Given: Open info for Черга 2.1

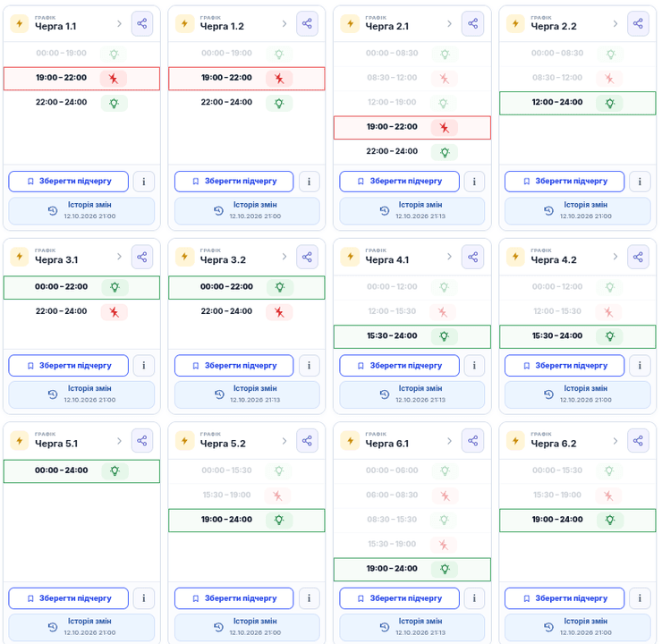Looking at the screenshot, I should (x=474, y=182).
